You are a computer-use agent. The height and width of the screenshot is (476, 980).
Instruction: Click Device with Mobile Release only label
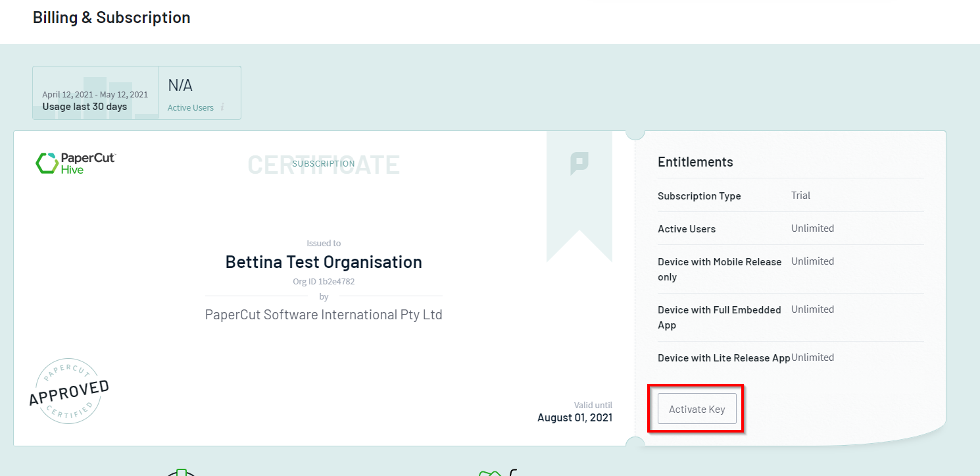coord(720,269)
